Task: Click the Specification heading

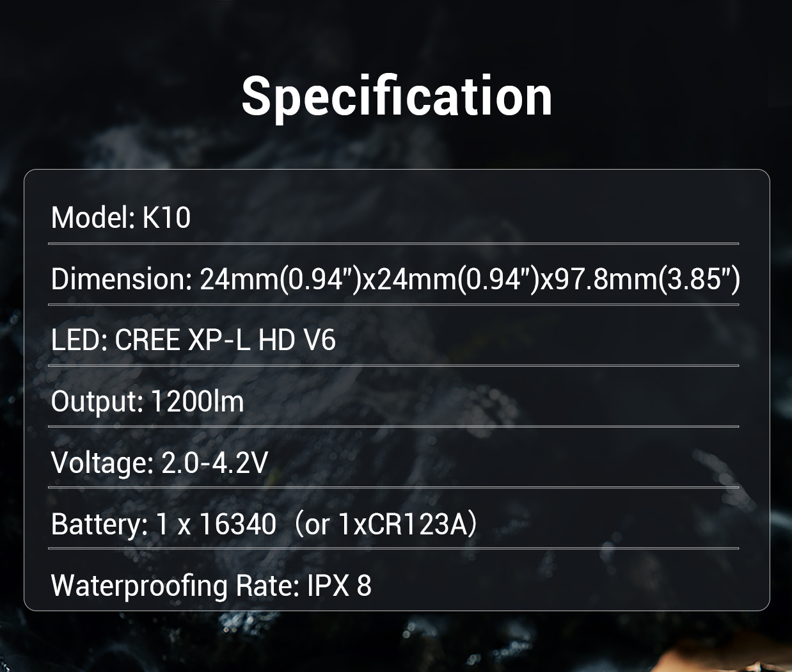Action: tap(397, 96)
